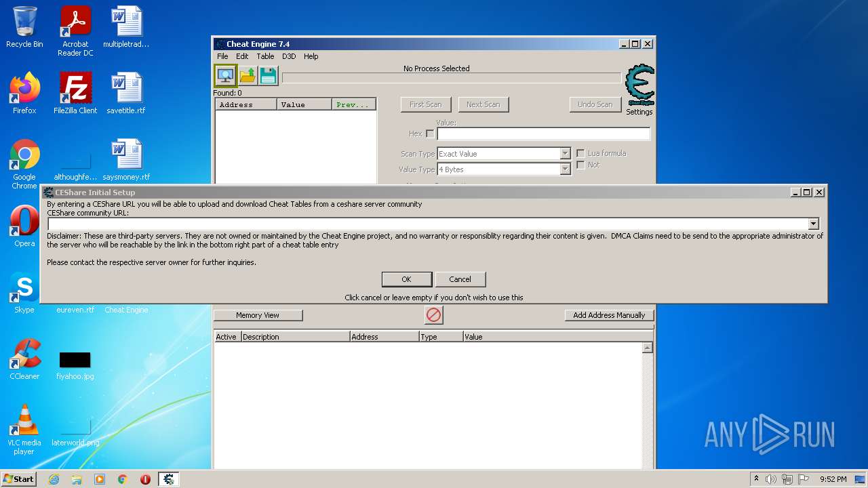The height and width of the screenshot is (488, 868).
Task: Select FileZilla Client desktop shortcut
Action: (75, 94)
